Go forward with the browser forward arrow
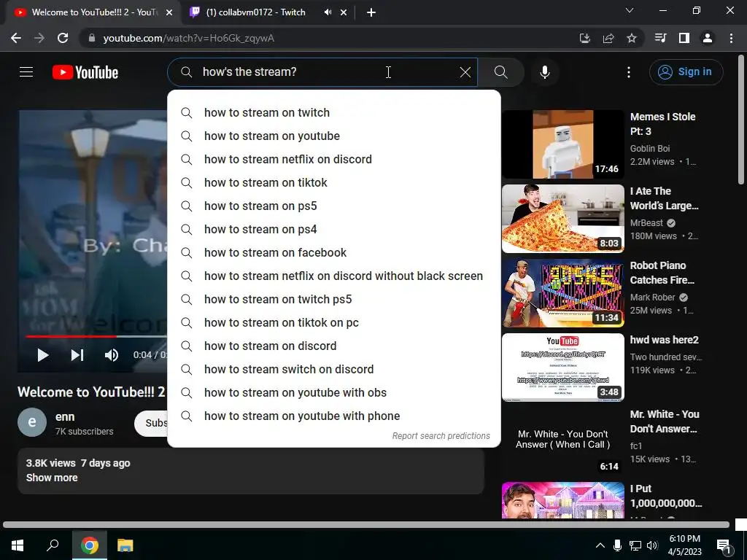The width and height of the screenshot is (747, 560). [39, 38]
